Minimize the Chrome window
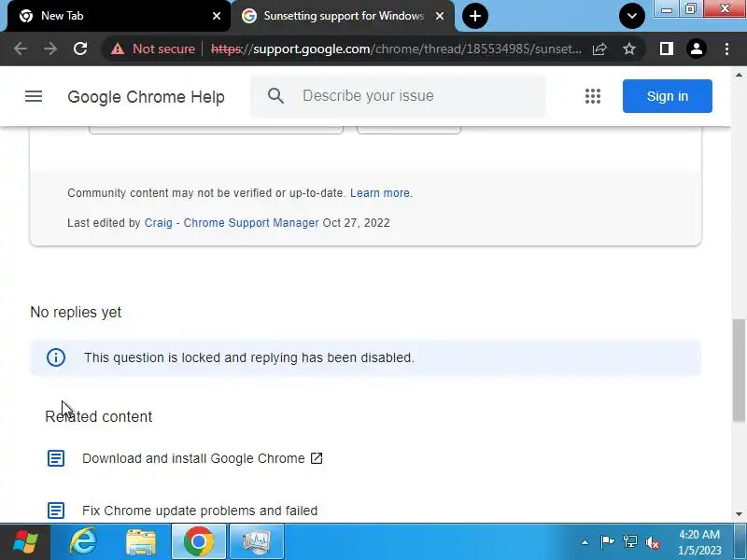This screenshot has width=747, height=560. click(x=667, y=8)
